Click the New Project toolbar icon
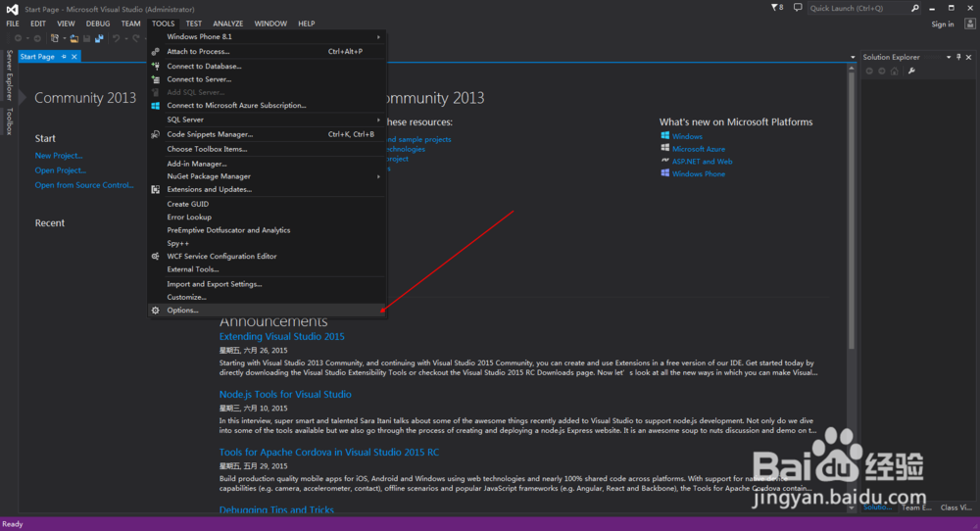Screen dimensions: 980x531 54,39
